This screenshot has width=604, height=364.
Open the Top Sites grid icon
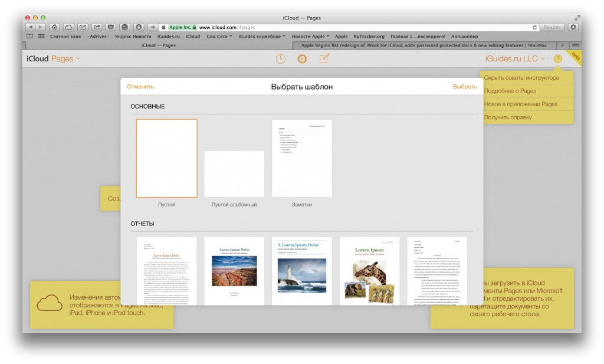(x=41, y=36)
